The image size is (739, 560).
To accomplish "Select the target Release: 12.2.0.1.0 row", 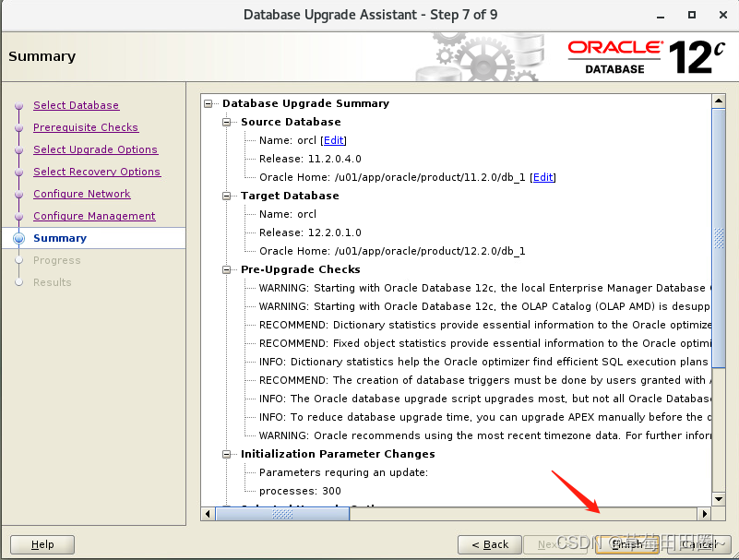I will 310,232.
